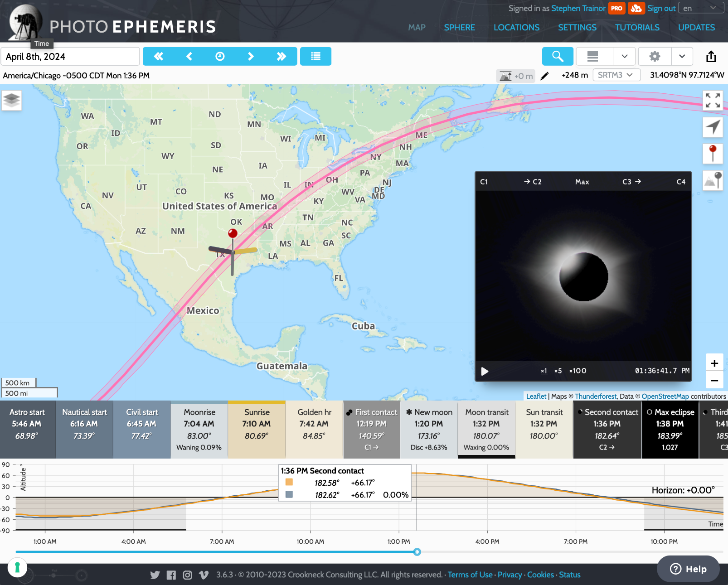The height and width of the screenshot is (585, 728).
Task: Open the Terms of Use link
Action: coord(470,575)
